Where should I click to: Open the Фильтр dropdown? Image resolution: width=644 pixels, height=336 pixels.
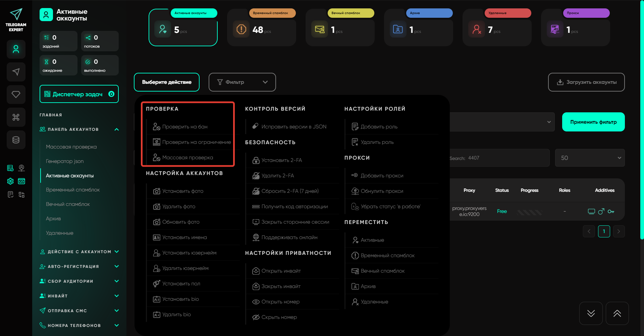point(242,82)
